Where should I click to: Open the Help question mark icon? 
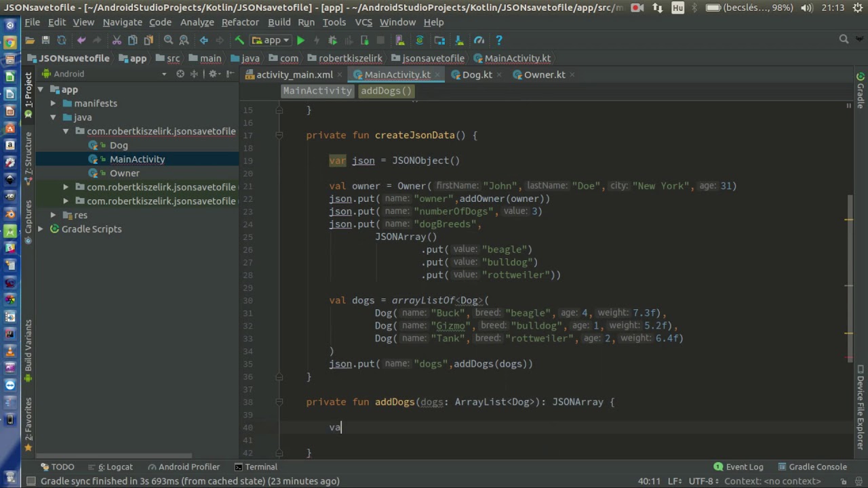point(498,41)
